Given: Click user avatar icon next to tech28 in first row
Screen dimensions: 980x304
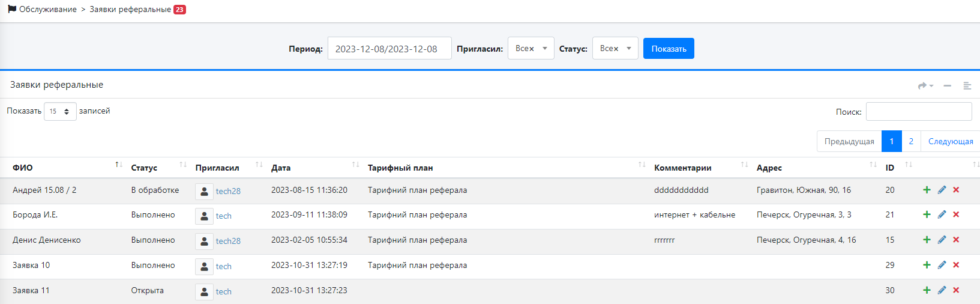Looking at the screenshot, I should (x=204, y=191).
